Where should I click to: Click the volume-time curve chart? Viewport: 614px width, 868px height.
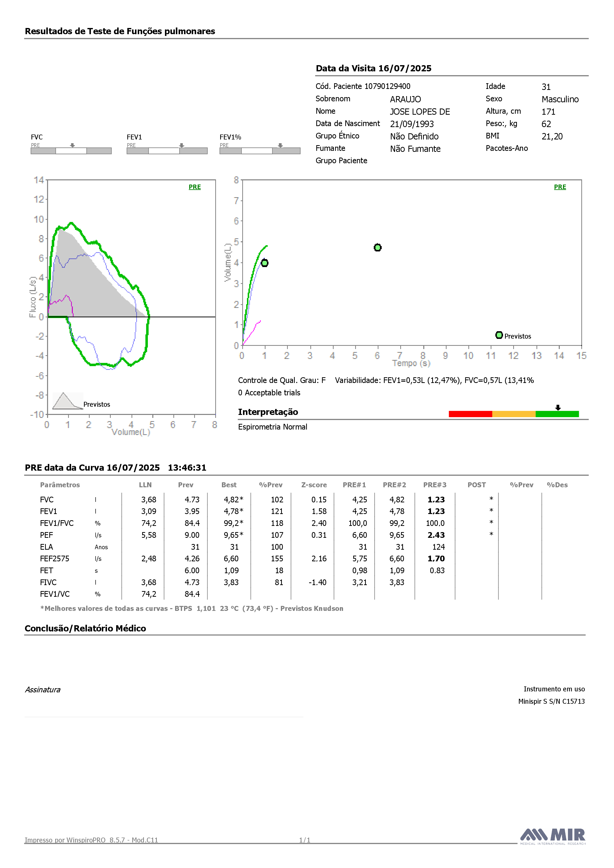[412, 263]
